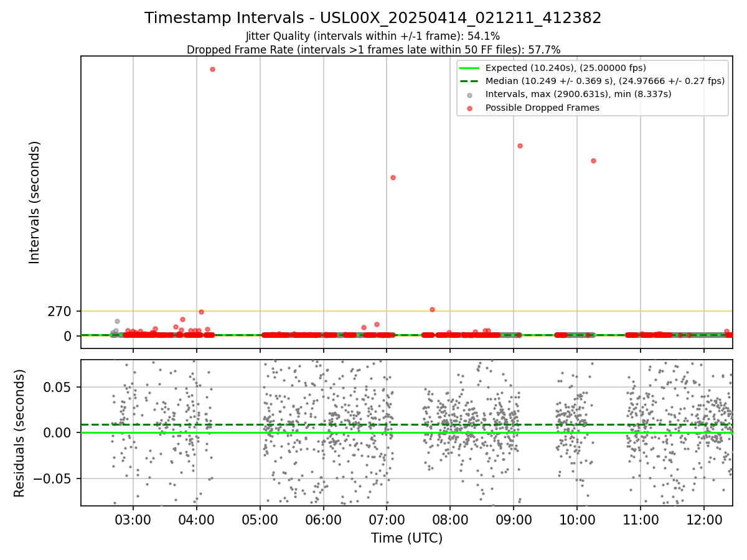The height and width of the screenshot is (560, 747).
Task: Click the "Residuals (seconds)" y-axis label
Action: pos(20,433)
